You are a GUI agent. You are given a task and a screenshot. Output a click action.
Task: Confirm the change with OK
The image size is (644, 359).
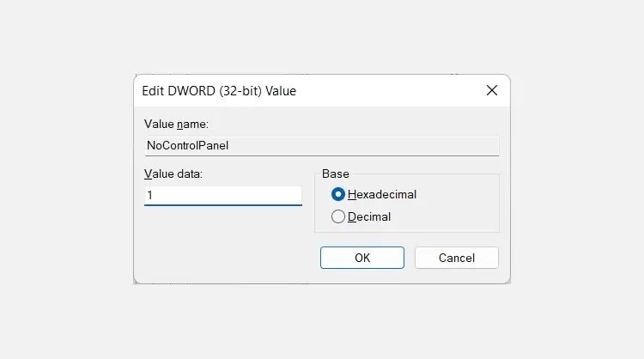362,258
